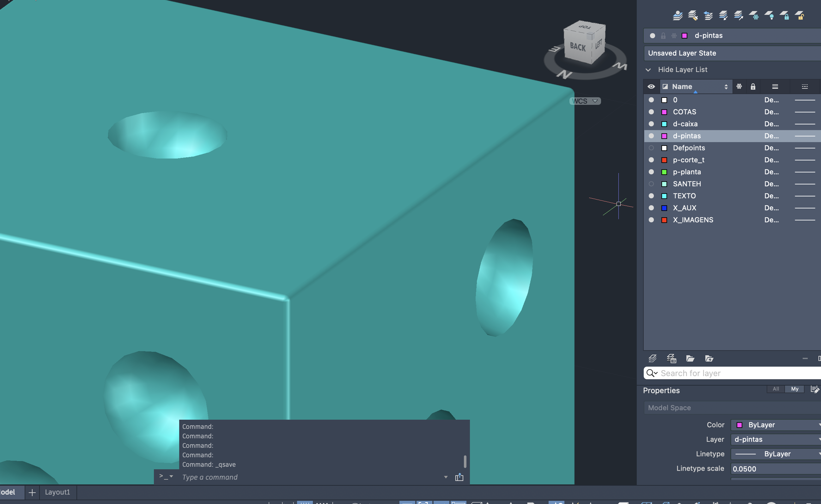Toggle visibility of the COTAS layer
The width and height of the screenshot is (821, 504).
tap(651, 112)
